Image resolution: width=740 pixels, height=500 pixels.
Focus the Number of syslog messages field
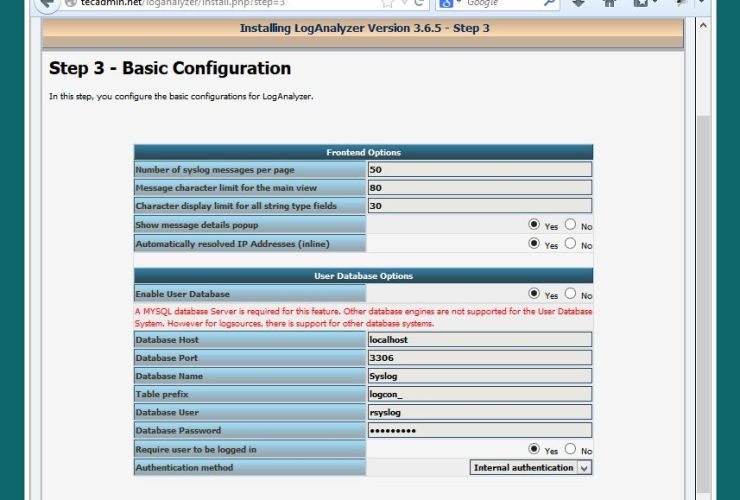pyautogui.click(x=479, y=170)
